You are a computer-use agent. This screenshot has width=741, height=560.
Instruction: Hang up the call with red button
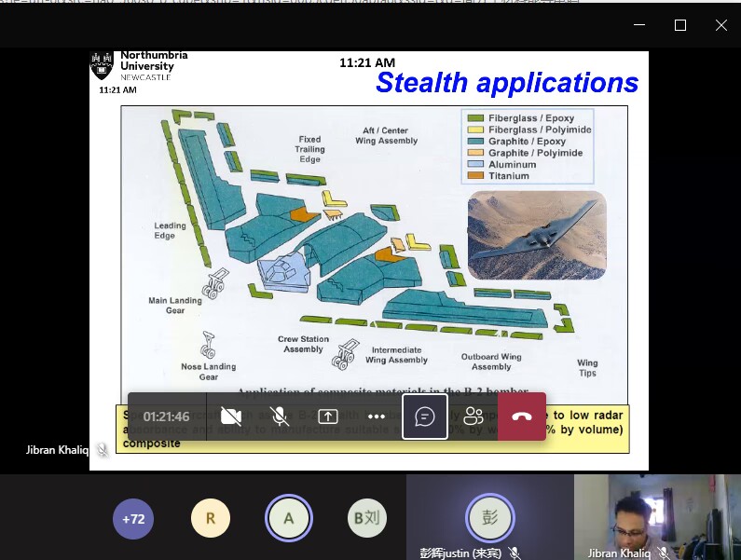[522, 417]
